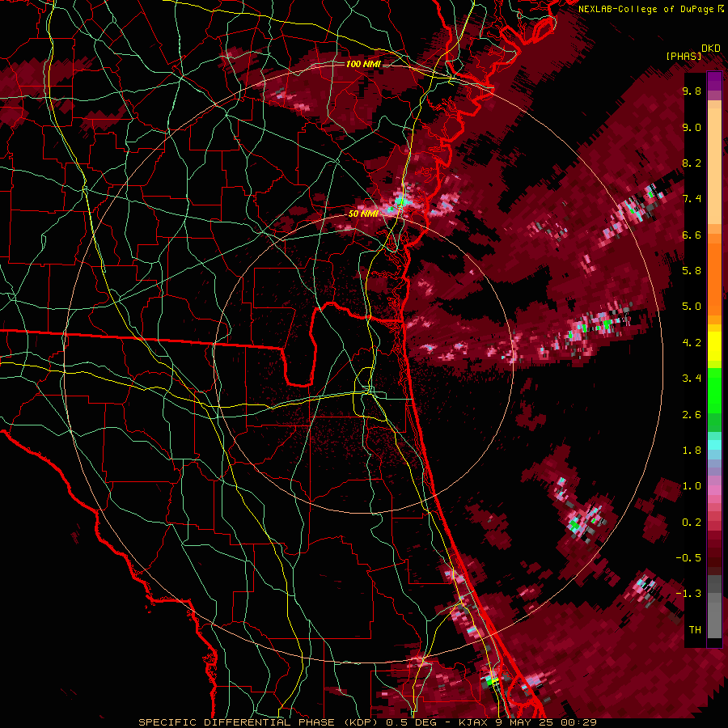
Task: Pick the bright green segment of the color bar
Action: pyautogui.click(x=714, y=390)
